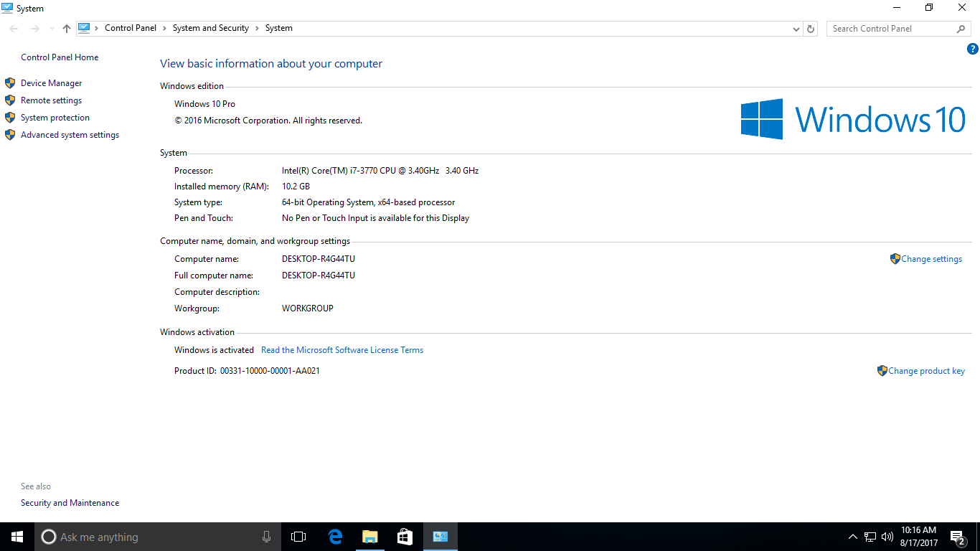Click Windows is activated text

tap(214, 350)
